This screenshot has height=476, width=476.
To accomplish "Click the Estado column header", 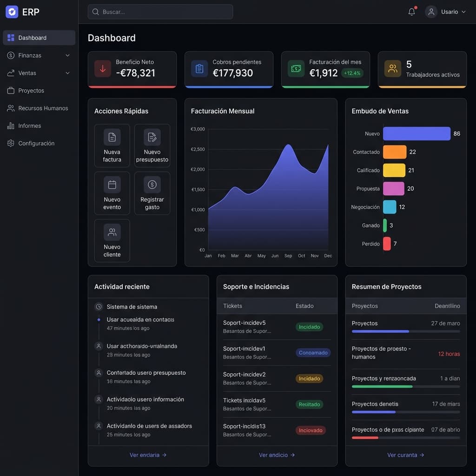I will coord(304,306).
